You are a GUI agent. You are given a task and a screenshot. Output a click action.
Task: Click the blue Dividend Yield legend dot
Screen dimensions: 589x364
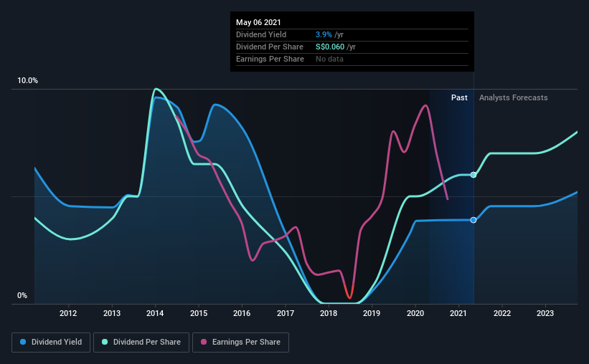point(23,342)
